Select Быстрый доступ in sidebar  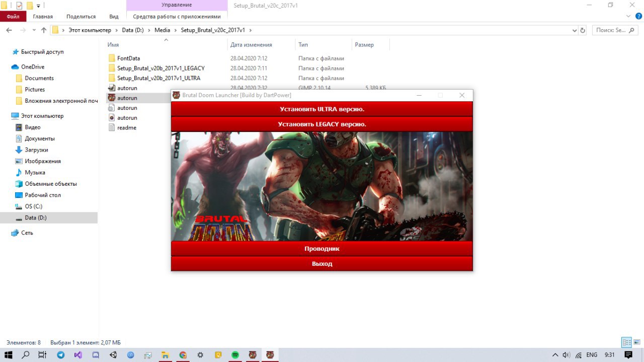tap(42, 52)
